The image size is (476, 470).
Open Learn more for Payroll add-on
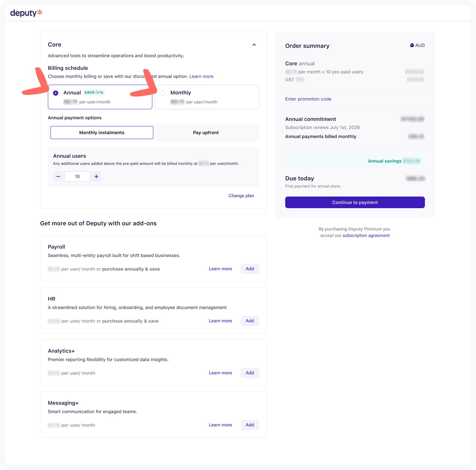point(220,269)
